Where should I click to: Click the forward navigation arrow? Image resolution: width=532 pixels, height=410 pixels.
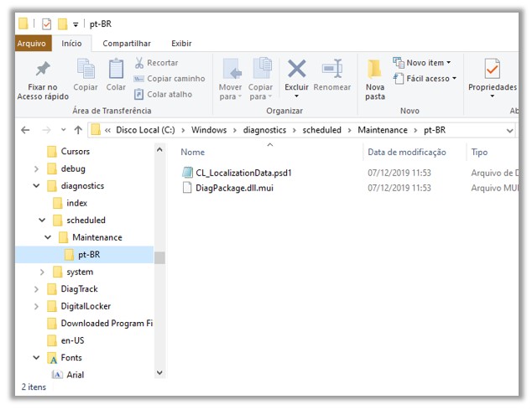(x=46, y=130)
